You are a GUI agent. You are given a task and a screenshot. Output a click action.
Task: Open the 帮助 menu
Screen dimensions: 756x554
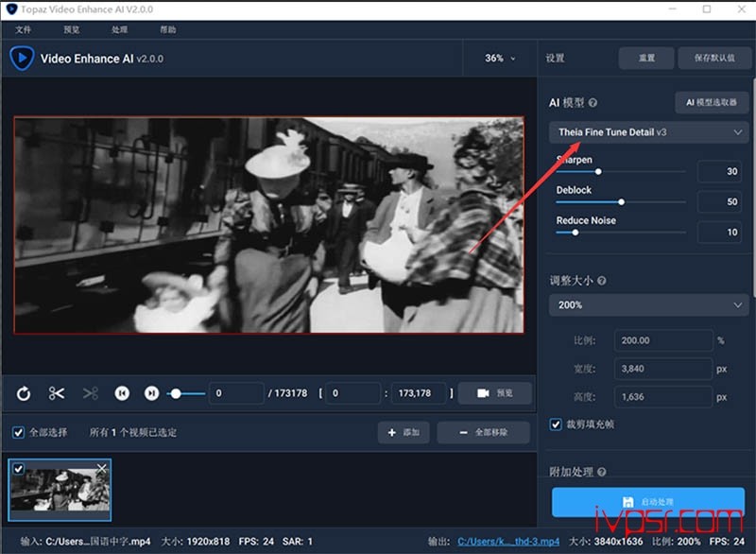tap(168, 30)
